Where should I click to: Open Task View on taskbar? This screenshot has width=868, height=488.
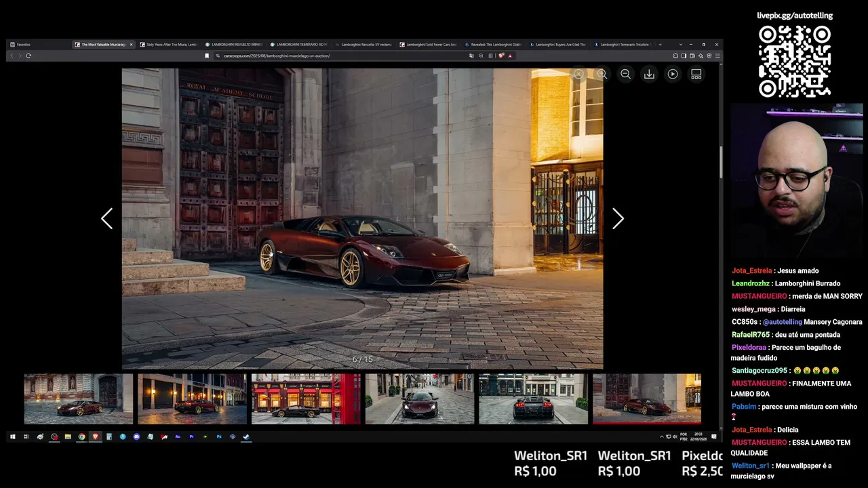(x=26, y=437)
